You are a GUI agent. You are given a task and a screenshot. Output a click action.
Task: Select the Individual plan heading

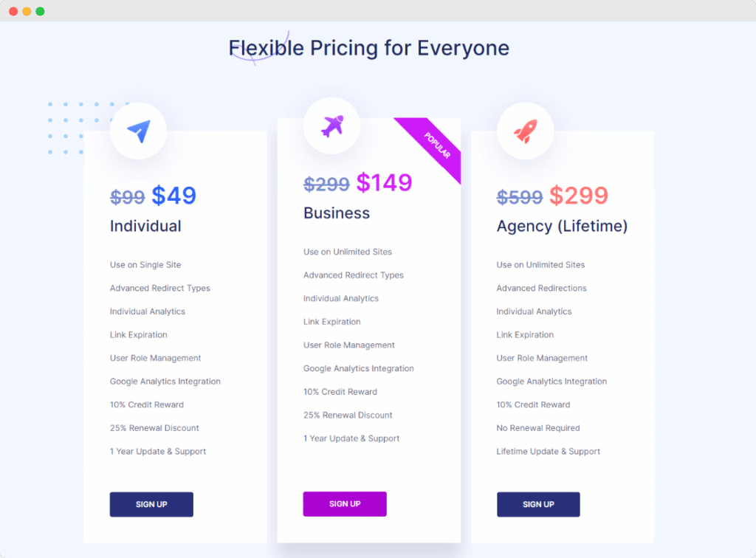tap(145, 226)
